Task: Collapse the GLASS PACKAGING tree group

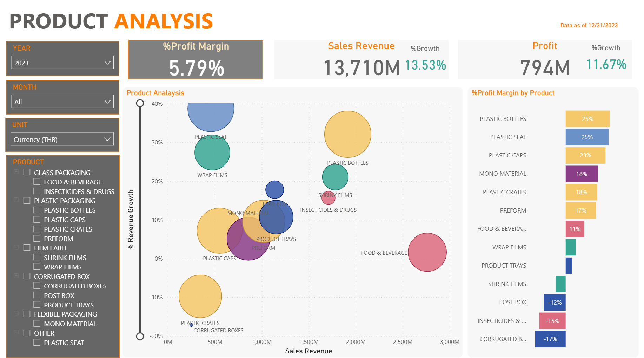Action: point(16,172)
